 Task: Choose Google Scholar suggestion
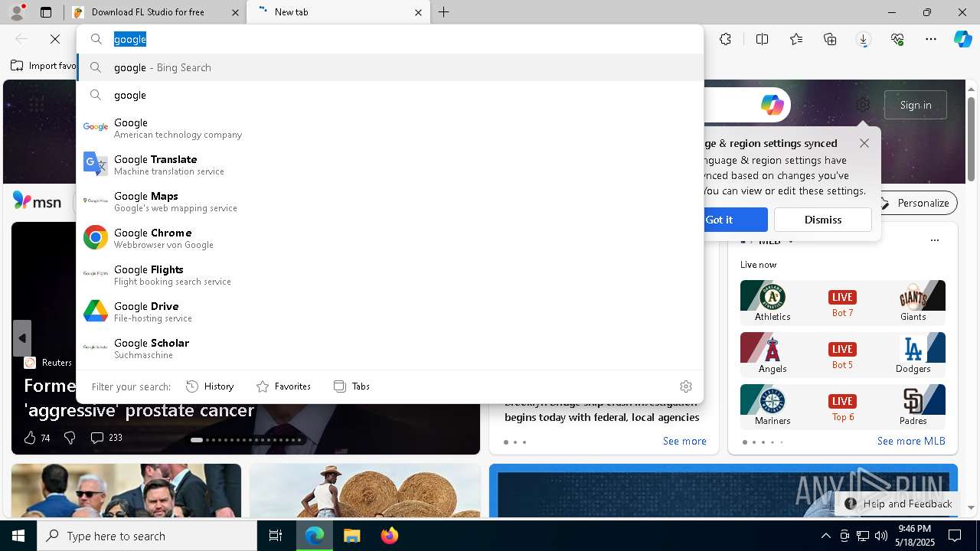pos(390,348)
